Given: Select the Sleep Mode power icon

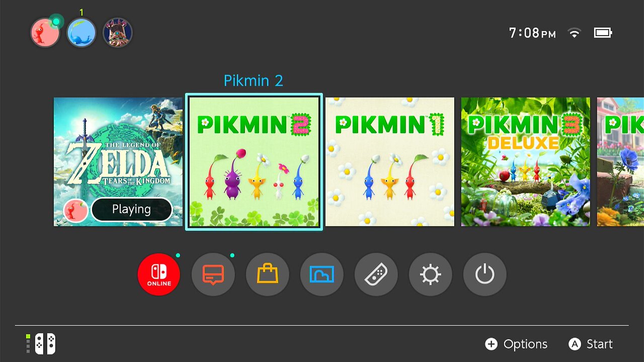Looking at the screenshot, I should tap(485, 275).
